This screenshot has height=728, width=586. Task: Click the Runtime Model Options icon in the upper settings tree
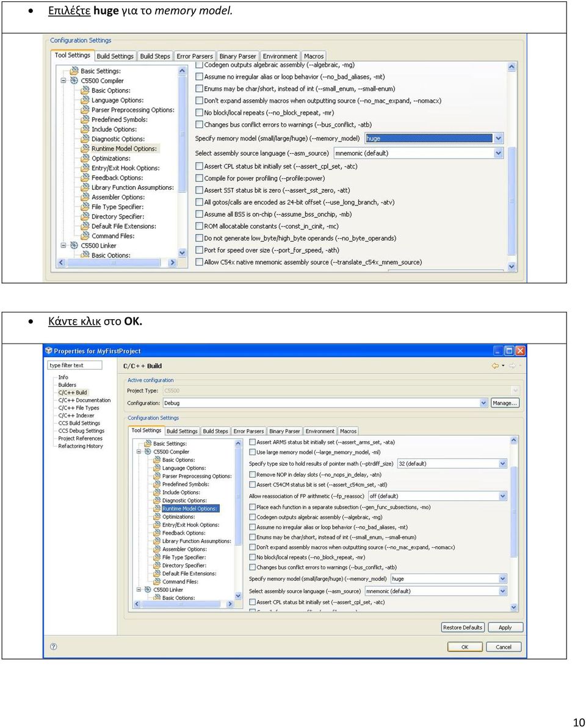coord(85,148)
